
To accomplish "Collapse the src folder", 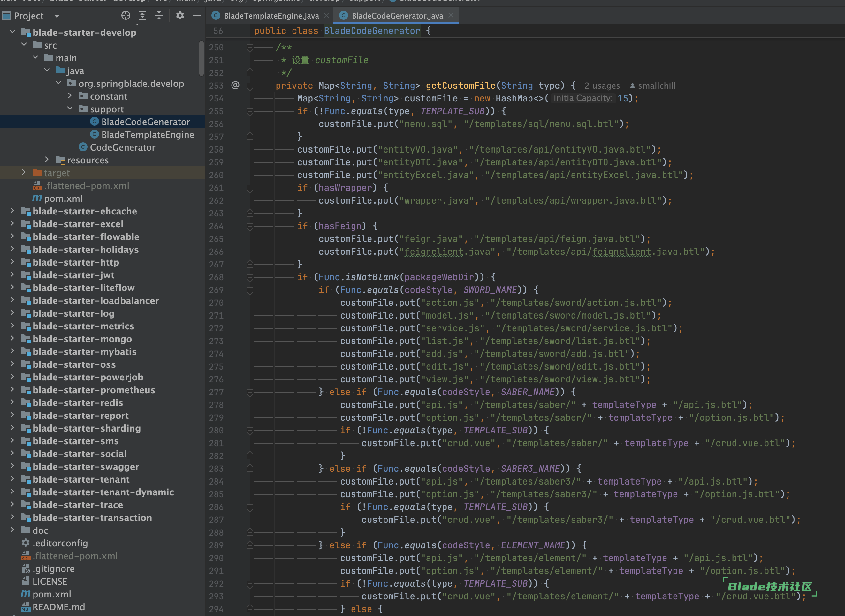I will pyautogui.click(x=24, y=44).
